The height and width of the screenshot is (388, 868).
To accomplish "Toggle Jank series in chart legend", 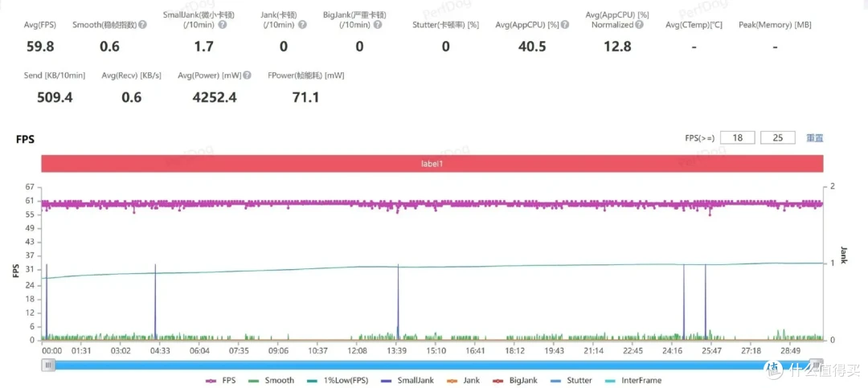I will click(x=463, y=380).
